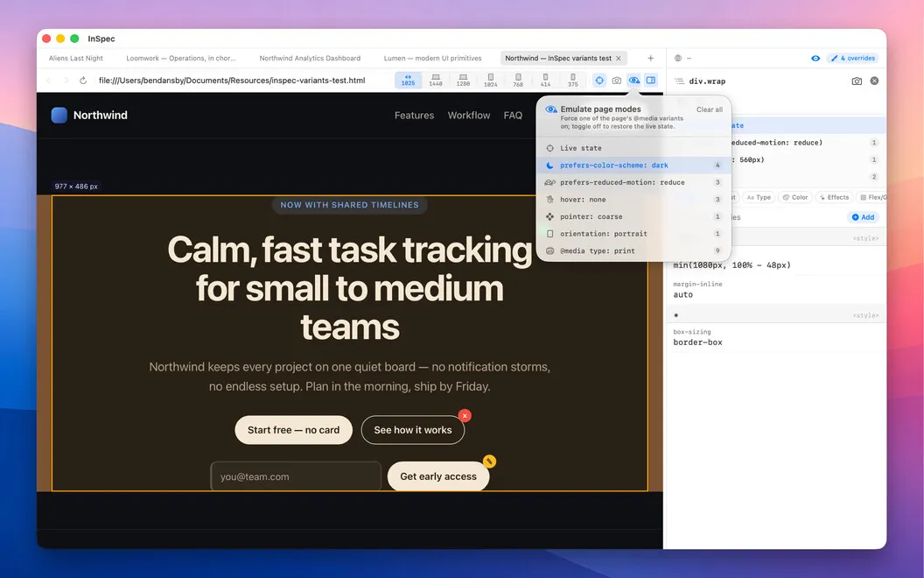The height and width of the screenshot is (578, 924).
Task: Click the hierarchy icon beside div.wrap
Action: 680,81
